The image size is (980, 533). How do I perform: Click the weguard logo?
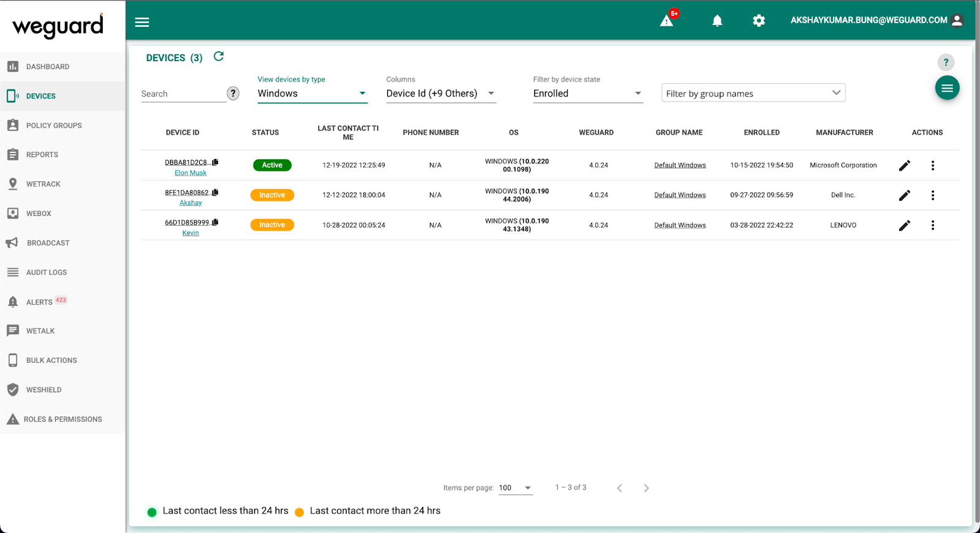pos(58,26)
